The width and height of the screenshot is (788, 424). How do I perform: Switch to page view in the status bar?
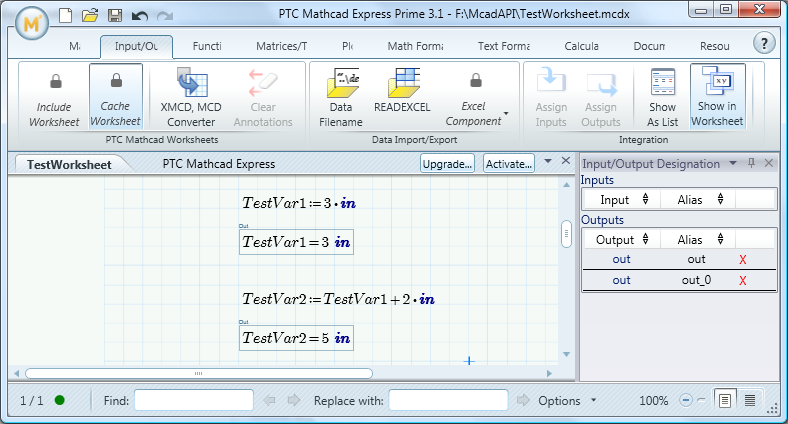(725, 400)
